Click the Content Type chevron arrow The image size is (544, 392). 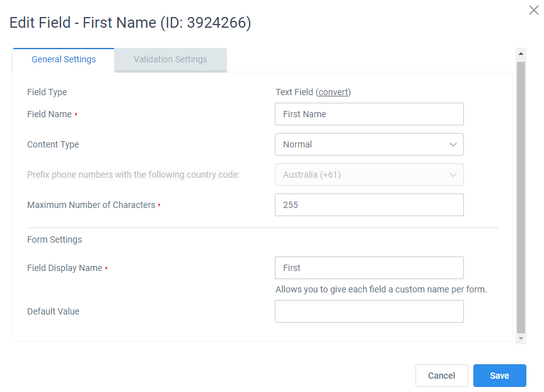pos(453,144)
